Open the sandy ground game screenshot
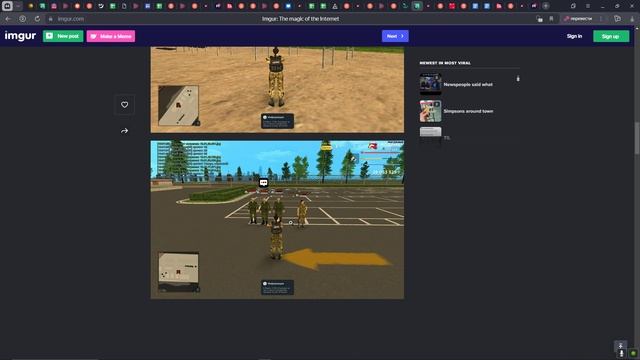Image resolution: width=640 pixels, height=360 pixels. pyautogui.click(x=277, y=89)
